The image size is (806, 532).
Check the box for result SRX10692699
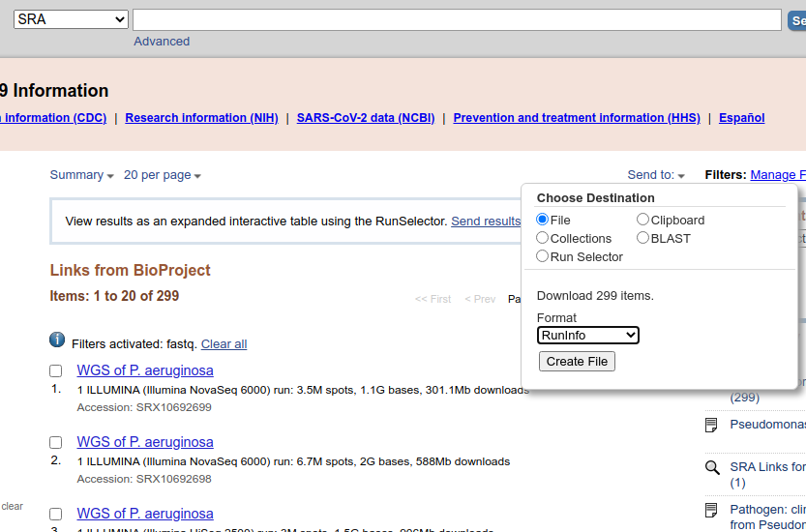55,371
